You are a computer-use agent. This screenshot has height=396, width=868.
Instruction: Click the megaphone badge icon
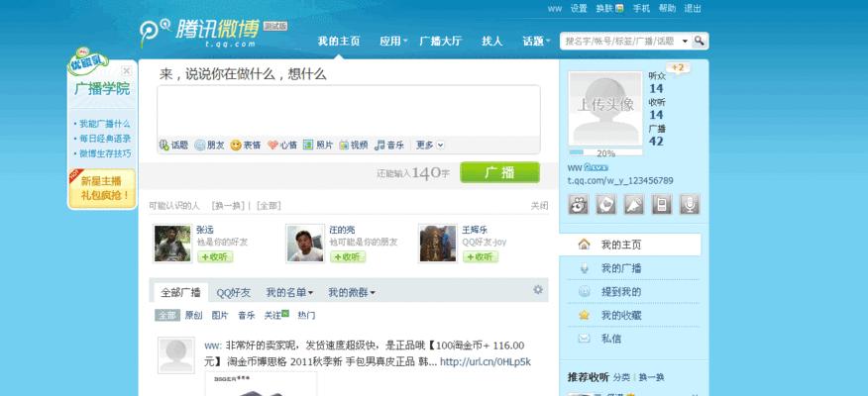[x=634, y=204]
